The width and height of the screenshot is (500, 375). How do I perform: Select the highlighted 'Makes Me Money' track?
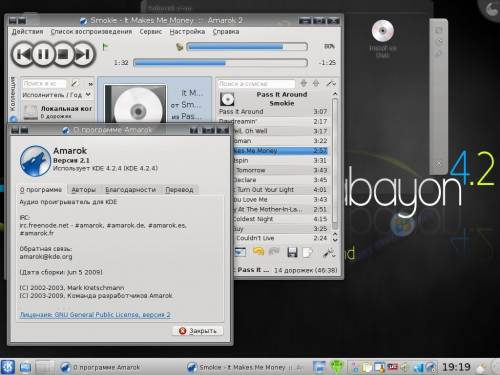coord(280,151)
